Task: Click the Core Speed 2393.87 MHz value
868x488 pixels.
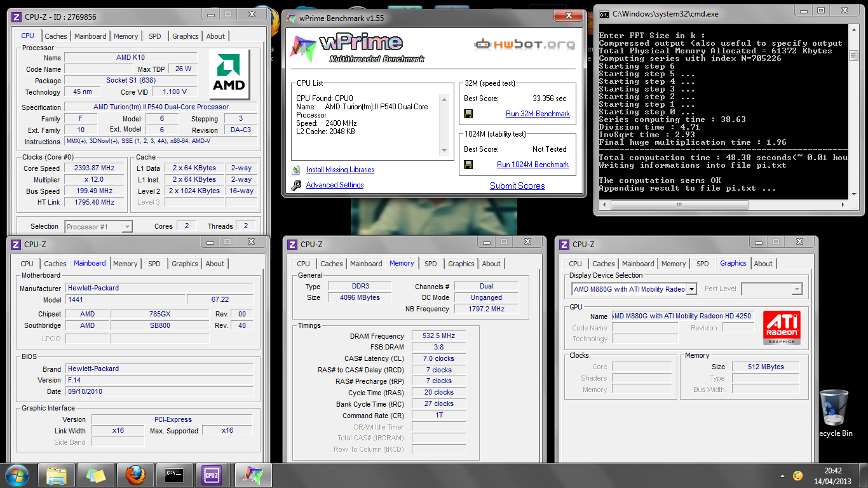Action: [x=95, y=168]
